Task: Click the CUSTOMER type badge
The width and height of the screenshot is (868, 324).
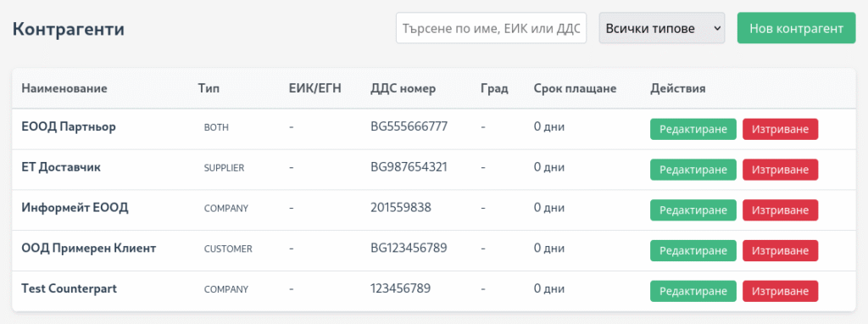Action: [x=228, y=249]
